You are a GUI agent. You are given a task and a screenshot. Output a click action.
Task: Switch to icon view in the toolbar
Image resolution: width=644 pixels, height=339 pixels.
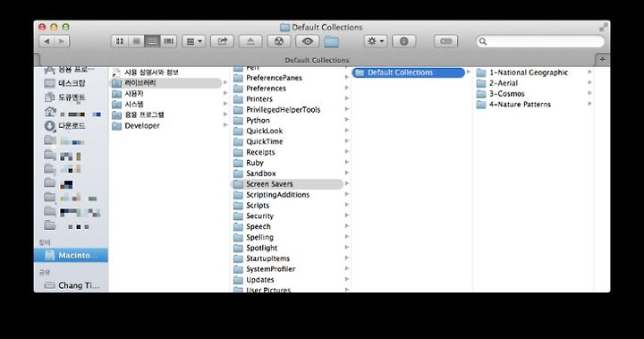[x=120, y=41]
